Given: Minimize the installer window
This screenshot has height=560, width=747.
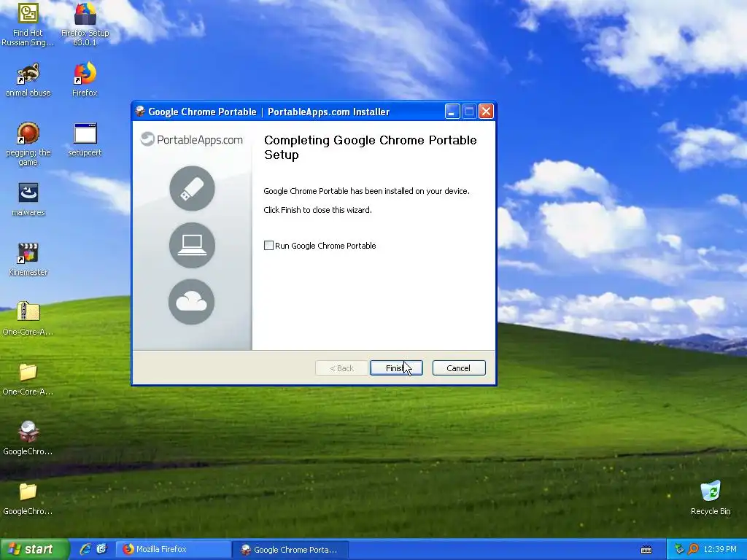Looking at the screenshot, I should coord(452,112).
